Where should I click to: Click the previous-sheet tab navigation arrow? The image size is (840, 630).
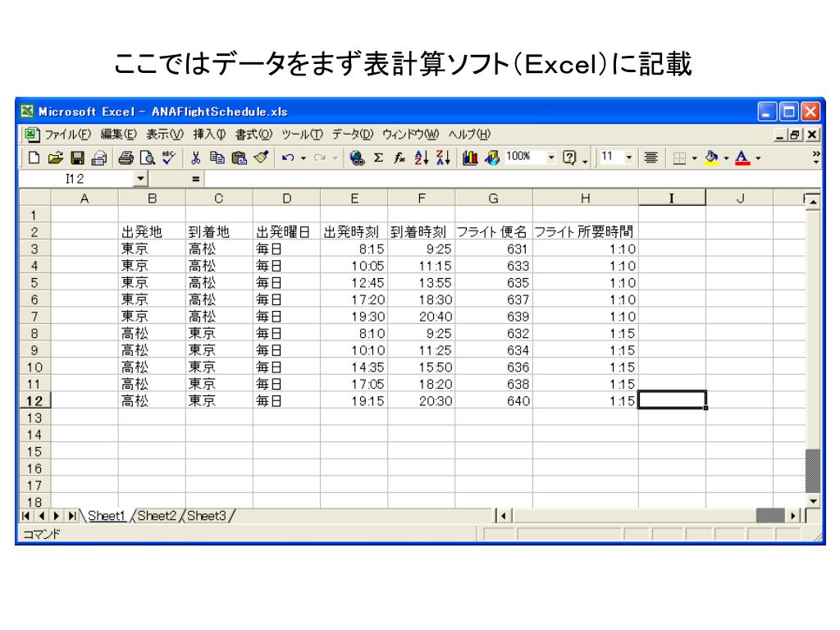[42, 516]
